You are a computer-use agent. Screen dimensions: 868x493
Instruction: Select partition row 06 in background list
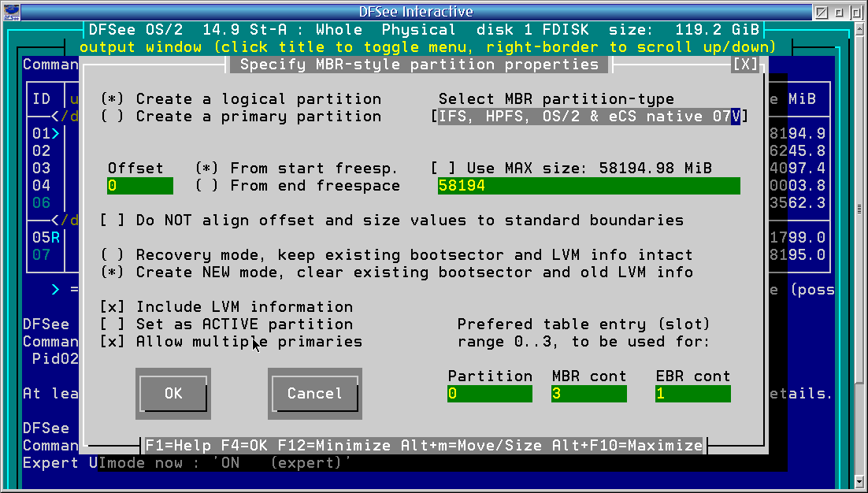(x=42, y=203)
